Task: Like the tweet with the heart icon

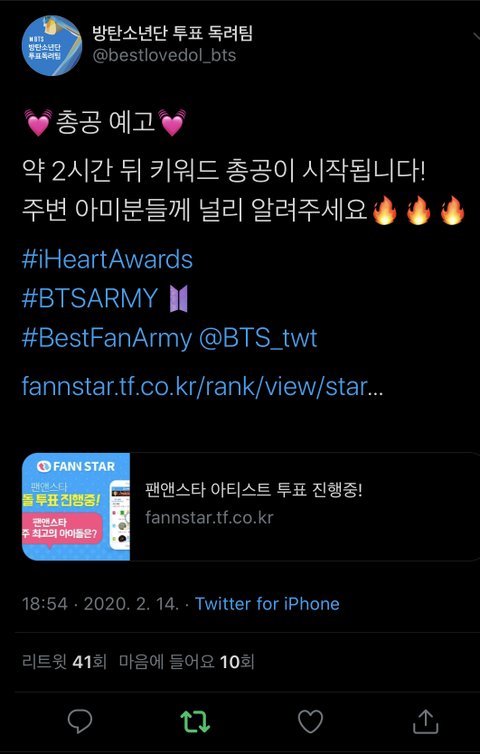Action: coord(310,722)
